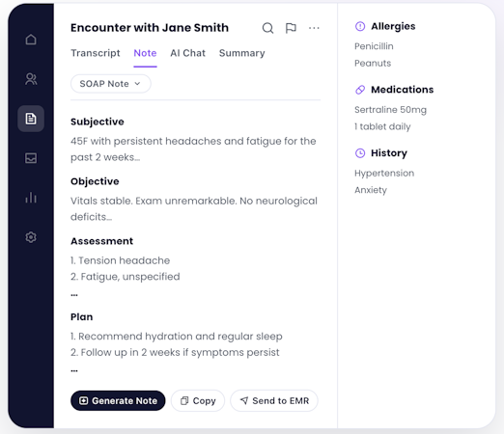Click the Send to EMR button

(274, 400)
